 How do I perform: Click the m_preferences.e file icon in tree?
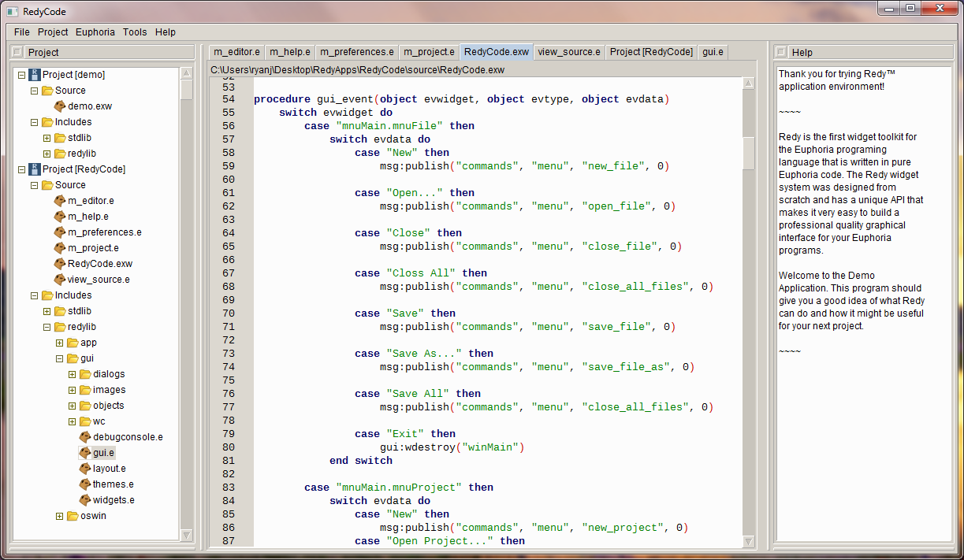coord(60,232)
